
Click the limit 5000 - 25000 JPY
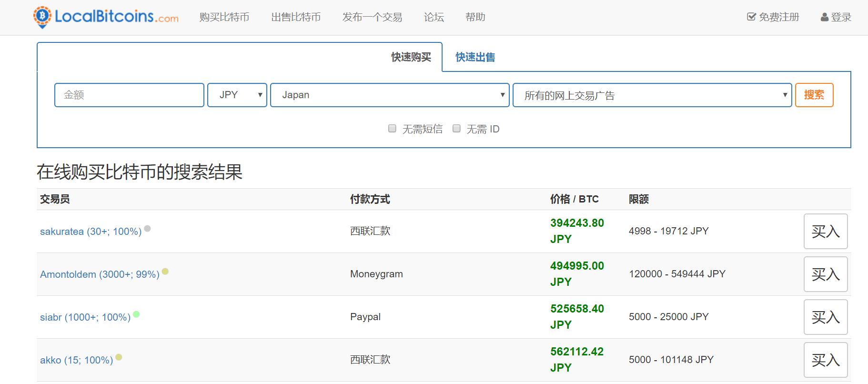click(669, 317)
